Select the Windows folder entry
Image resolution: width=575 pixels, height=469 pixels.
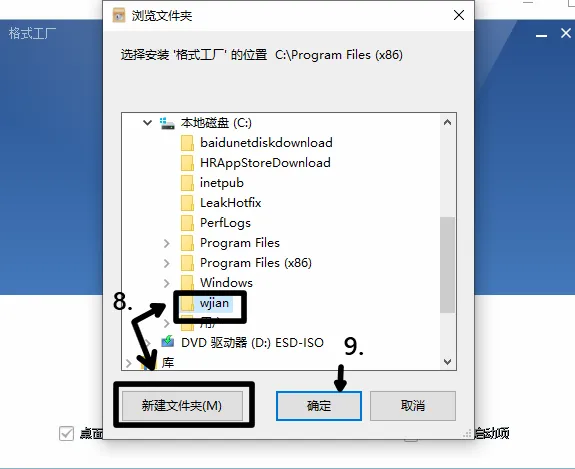(226, 283)
